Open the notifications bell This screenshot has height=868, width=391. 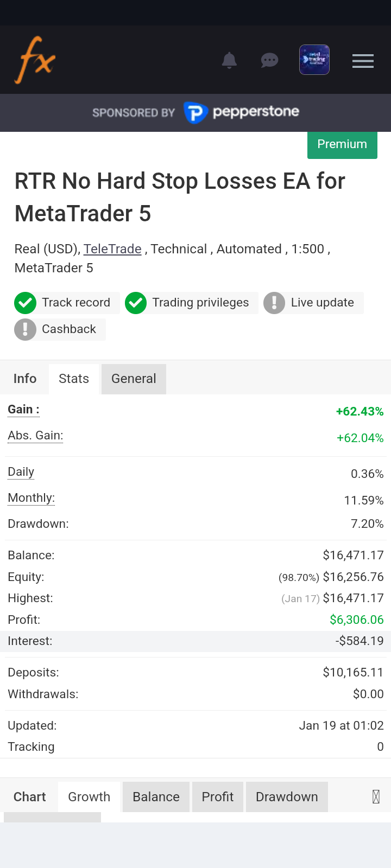pyautogui.click(x=229, y=60)
